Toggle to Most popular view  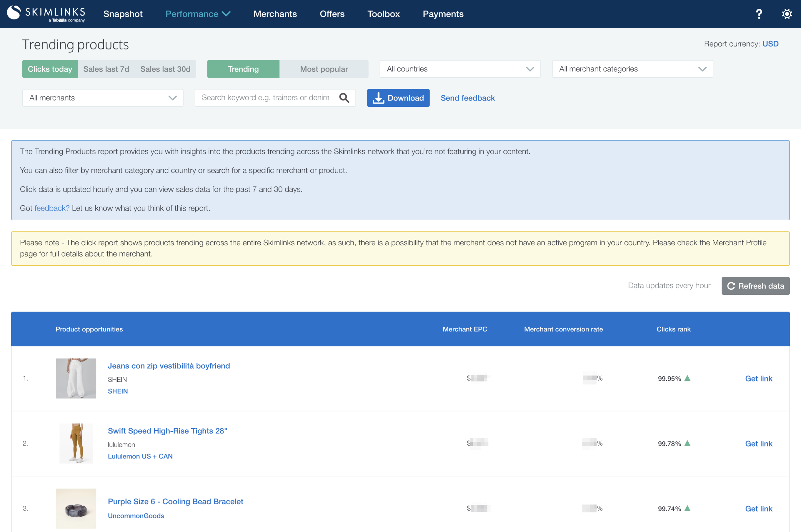pyautogui.click(x=324, y=69)
